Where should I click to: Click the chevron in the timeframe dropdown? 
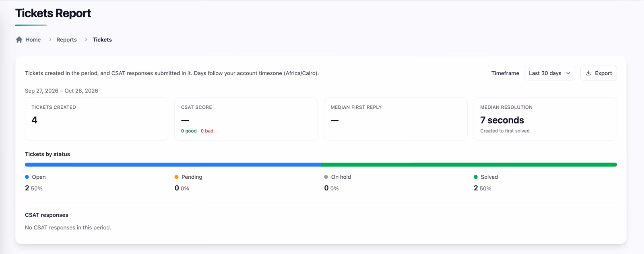[568, 73]
